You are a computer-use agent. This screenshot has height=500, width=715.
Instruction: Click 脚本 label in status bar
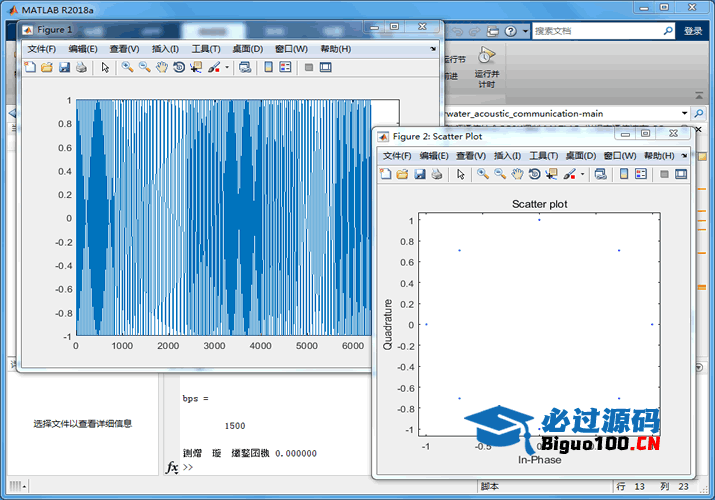tap(490, 486)
